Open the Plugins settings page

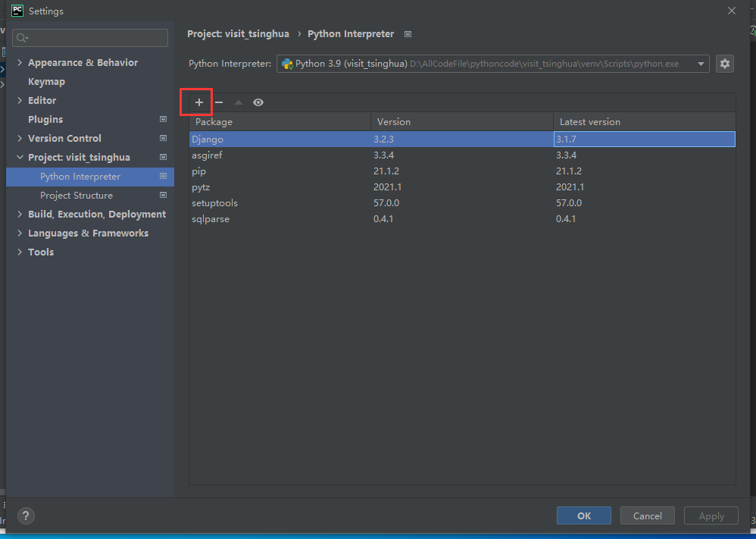(x=45, y=119)
